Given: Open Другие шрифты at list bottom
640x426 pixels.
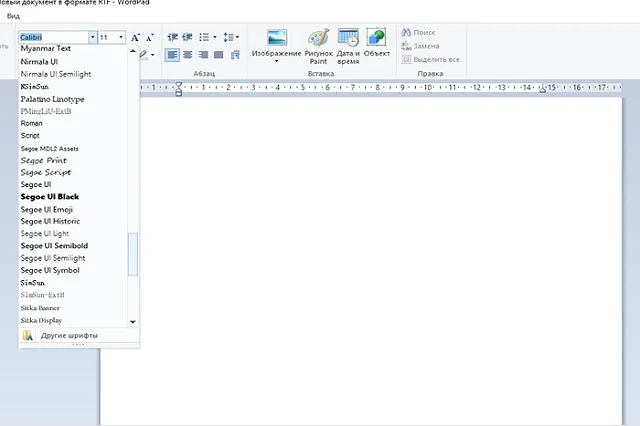Looking at the screenshot, I should (68, 335).
